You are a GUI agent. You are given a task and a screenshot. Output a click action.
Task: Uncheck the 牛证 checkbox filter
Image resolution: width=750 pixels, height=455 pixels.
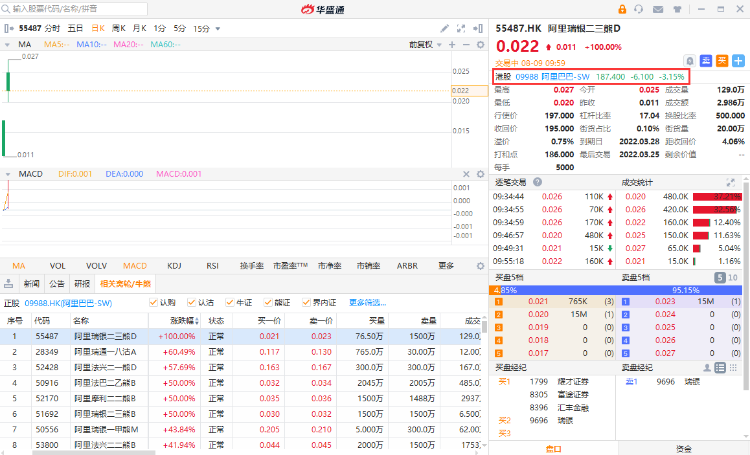pyautogui.click(x=229, y=302)
